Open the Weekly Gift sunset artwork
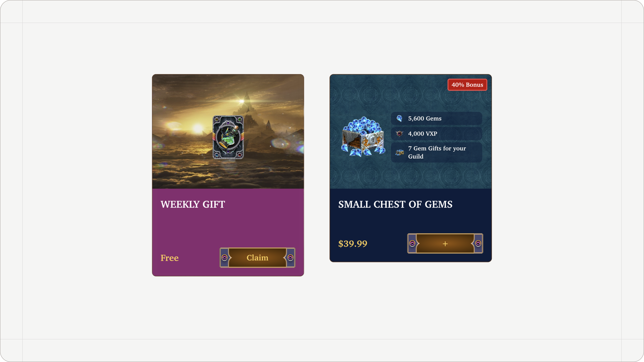Screen dimensions: 644x362 point(228,131)
